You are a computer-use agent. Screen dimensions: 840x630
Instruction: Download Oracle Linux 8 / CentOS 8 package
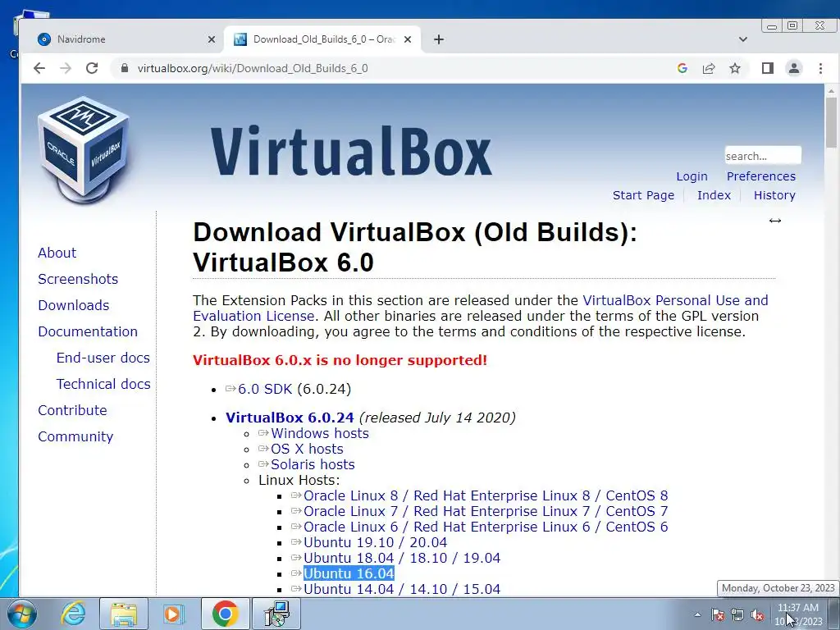pyautogui.click(x=486, y=495)
